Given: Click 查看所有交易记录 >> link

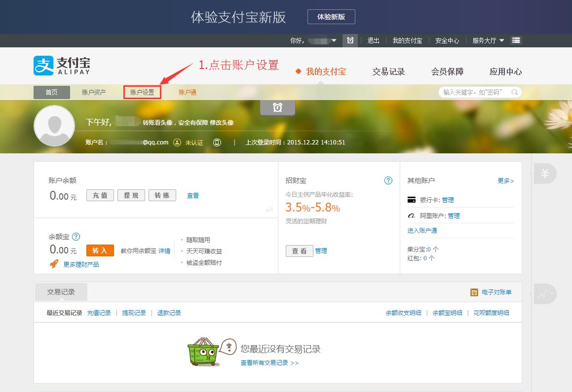Looking at the screenshot, I should click(x=269, y=363).
